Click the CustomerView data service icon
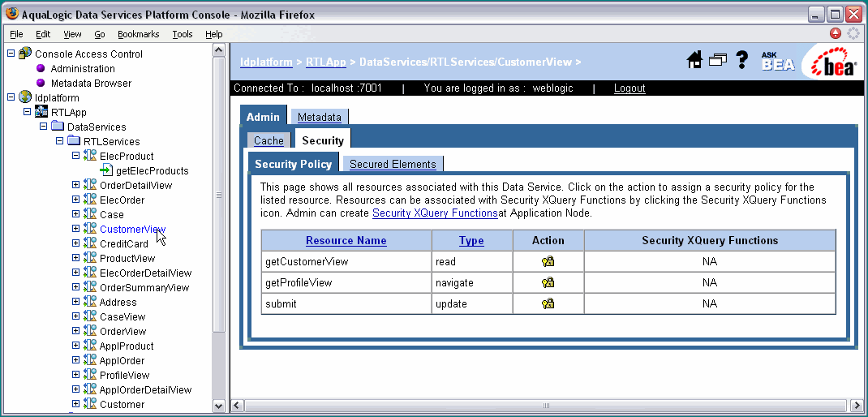868x417 pixels. [90, 229]
